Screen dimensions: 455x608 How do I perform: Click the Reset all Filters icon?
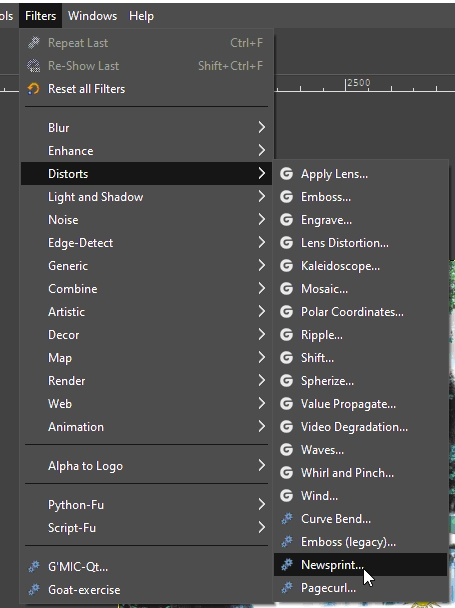[x=34, y=89]
